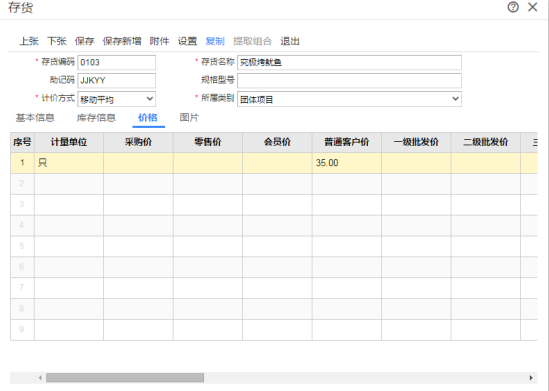Select the 普通客户价 cell showing 35.00
Screen dimensions: 549x391
pyautogui.click(x=347, y=163)
